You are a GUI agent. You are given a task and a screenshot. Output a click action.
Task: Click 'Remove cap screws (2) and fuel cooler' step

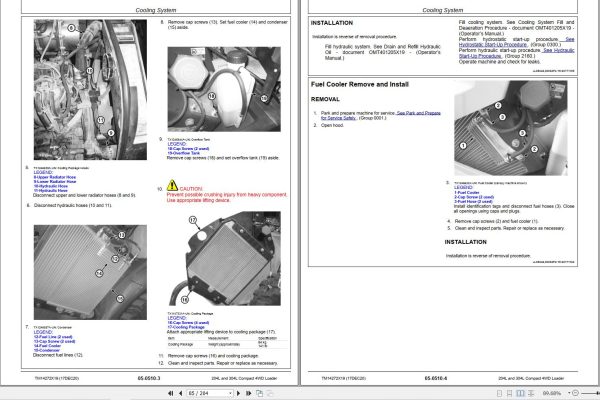[x=496, y=221]
